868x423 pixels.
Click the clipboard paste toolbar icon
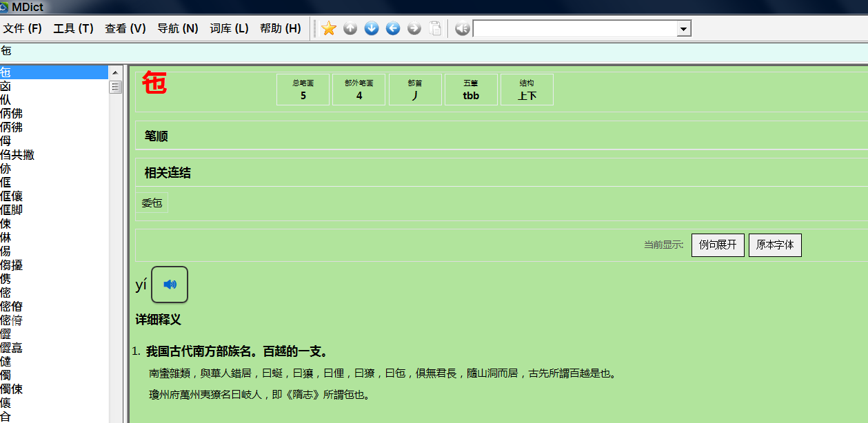coord(435,28)
